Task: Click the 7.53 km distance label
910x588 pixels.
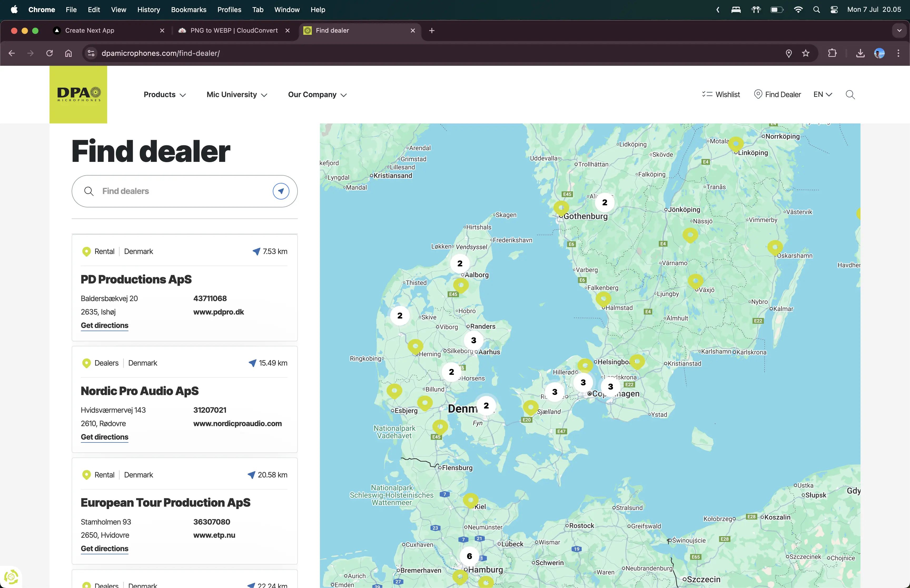Action: pos(275,251)
